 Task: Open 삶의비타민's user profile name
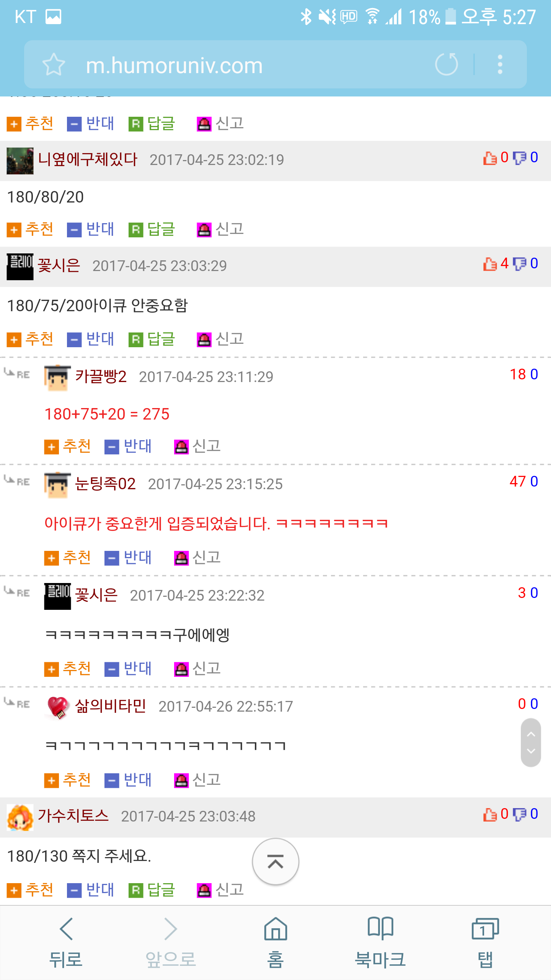tap(111, 706)
